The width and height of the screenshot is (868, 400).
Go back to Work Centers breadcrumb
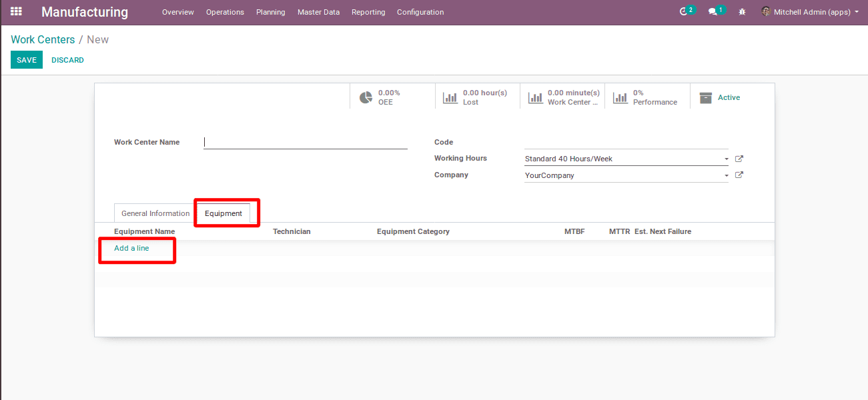coord(43,39)
